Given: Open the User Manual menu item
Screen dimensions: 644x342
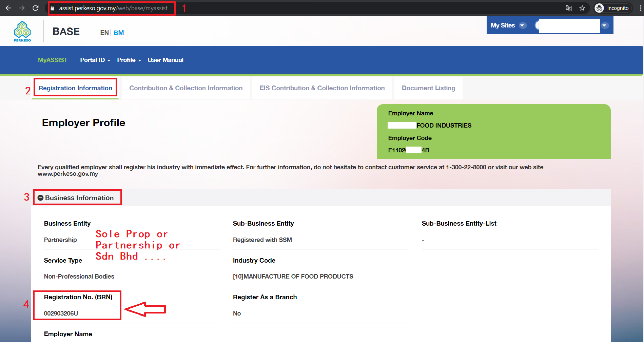Looking at the screenshot, I should pyautogui.click(x=165, y=60).
